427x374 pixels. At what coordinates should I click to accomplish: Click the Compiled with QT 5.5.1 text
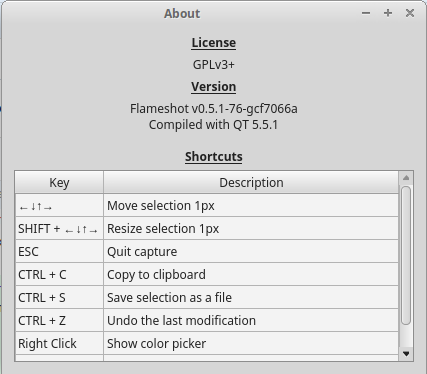(213, 125)
